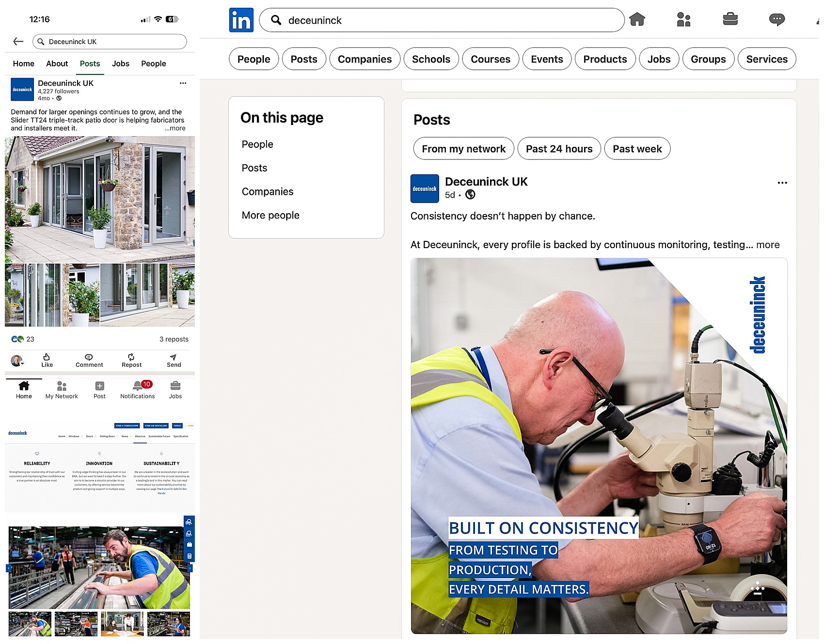The height and width of the screenshot is (644, 824).
Task: Click the Deceuninck UK logo on desktop post
Action: pyautogui.click(x=425, y=188)
